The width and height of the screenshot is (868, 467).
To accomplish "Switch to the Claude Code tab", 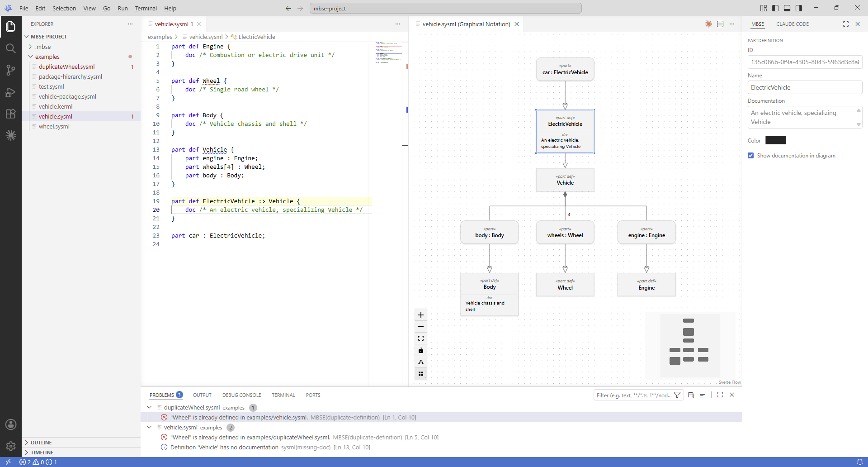I will [x=793, y=24].
